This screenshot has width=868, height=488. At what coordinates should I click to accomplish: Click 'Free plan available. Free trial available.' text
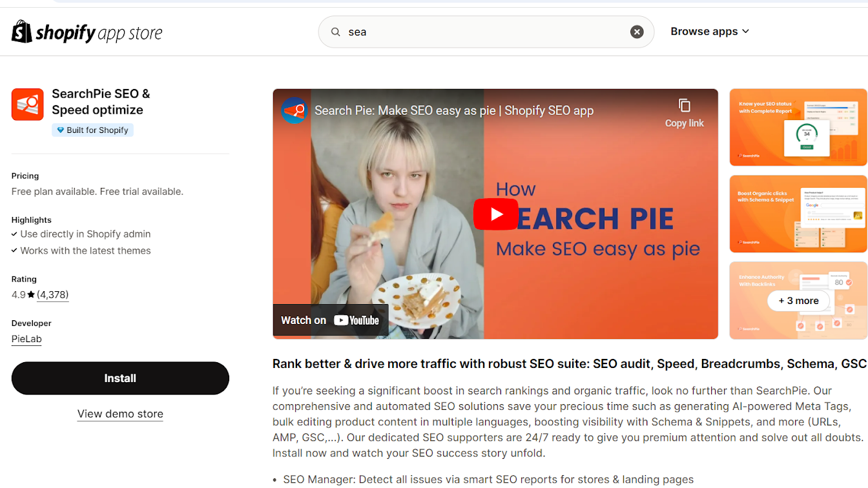click(x=98, y=191)
